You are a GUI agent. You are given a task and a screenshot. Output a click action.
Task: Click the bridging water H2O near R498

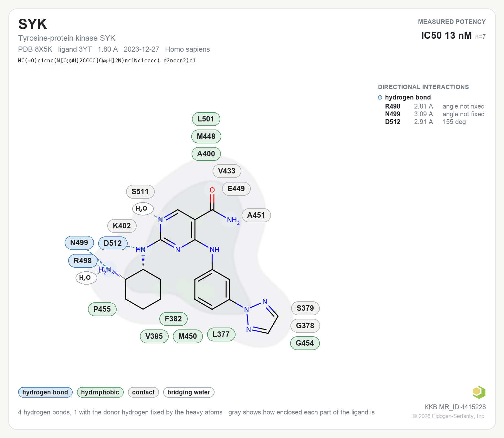[x=86, y=278]
